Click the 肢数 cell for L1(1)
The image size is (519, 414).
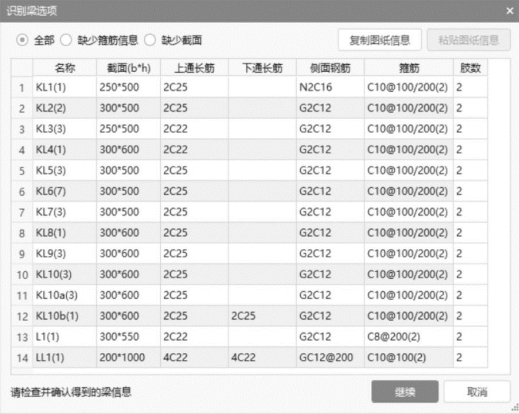coord(470,337)
